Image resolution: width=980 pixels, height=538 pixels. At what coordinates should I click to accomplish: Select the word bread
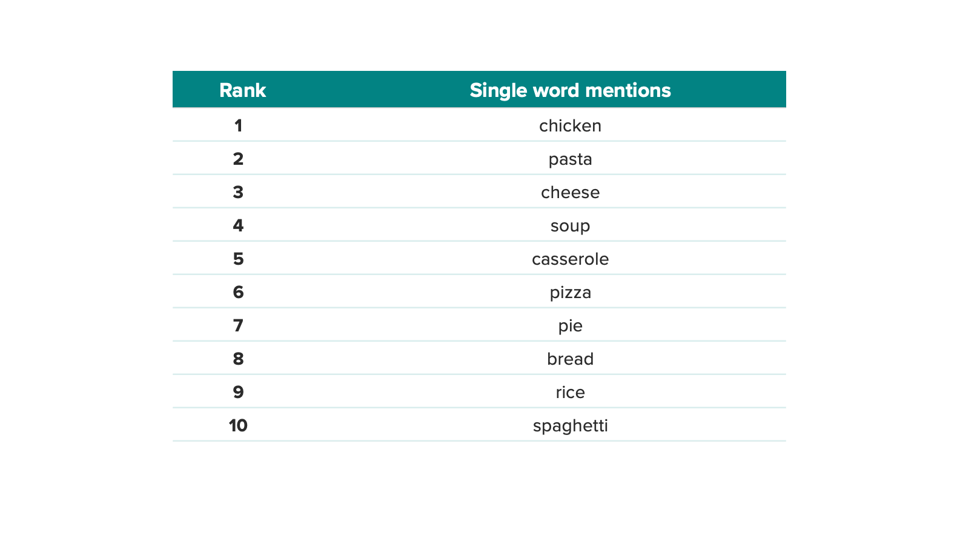point(570,359)
